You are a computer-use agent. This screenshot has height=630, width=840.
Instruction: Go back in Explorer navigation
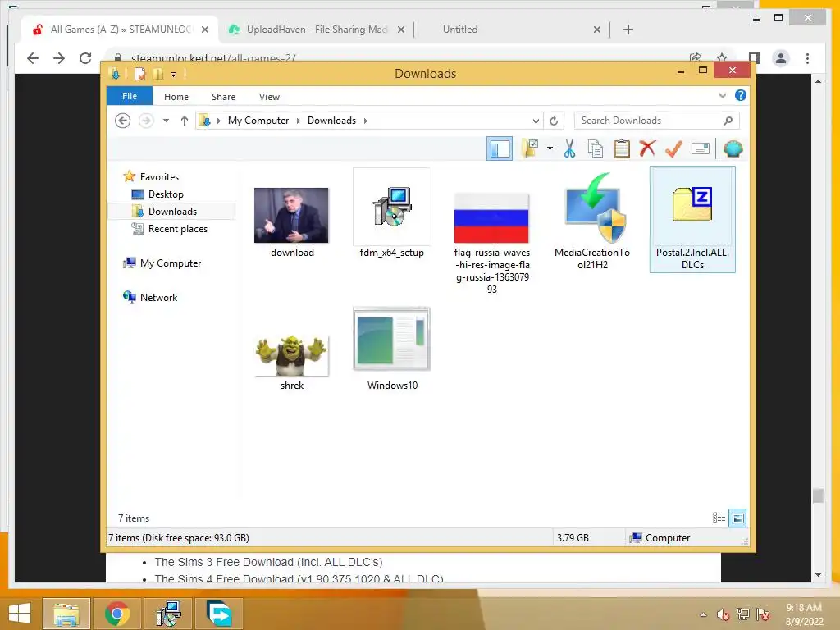pyautogui.click(x=123, y=121)
